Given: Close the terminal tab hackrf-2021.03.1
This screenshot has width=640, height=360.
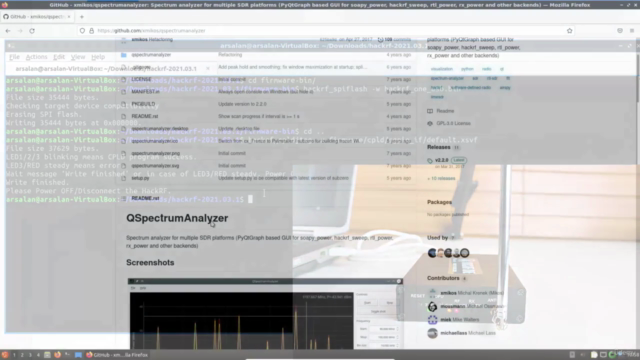Looking at the screenshot, I should pyautogui.click(x=208, y=69).
